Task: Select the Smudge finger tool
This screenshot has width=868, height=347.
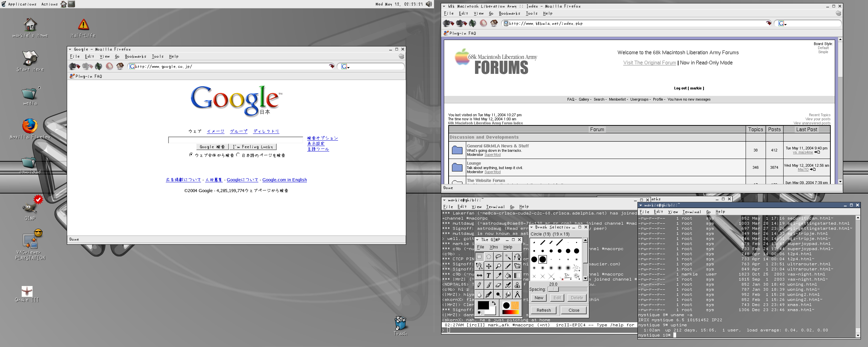Action: pyautogui.click(x=508, y=294)
